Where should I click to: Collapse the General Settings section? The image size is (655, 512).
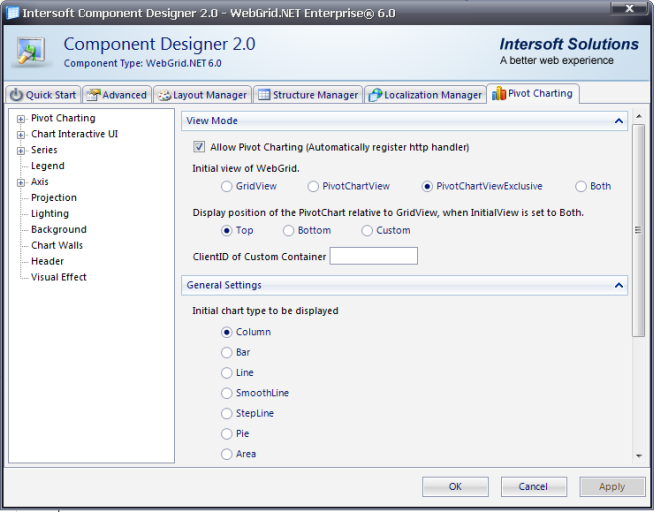pyautogui.click(x=619, y=285)
